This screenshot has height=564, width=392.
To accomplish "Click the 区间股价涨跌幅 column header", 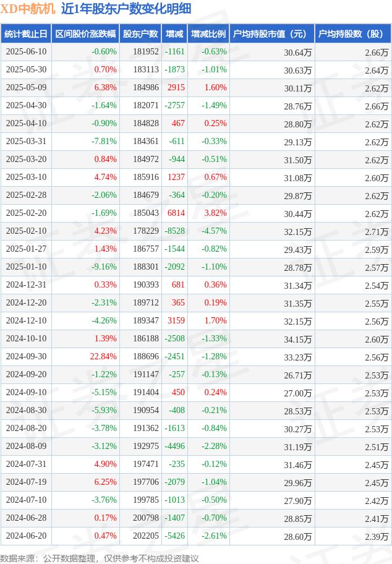I will [85, 34].
